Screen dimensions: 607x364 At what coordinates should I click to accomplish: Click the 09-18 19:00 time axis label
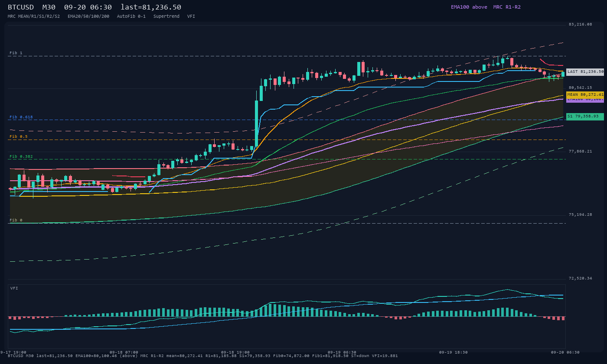[235, 352]
